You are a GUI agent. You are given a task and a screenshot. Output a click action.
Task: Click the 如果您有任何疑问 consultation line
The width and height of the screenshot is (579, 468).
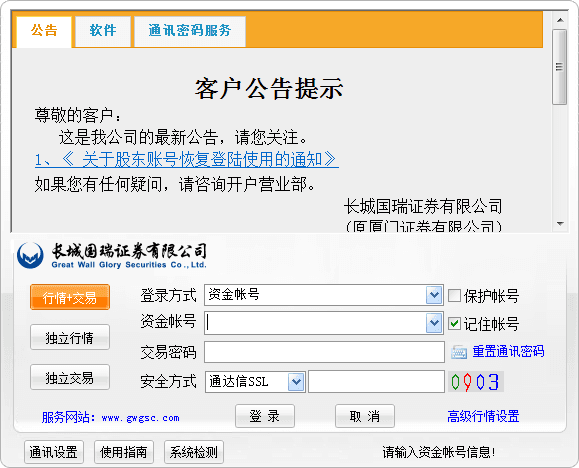(x=175, y=184)
